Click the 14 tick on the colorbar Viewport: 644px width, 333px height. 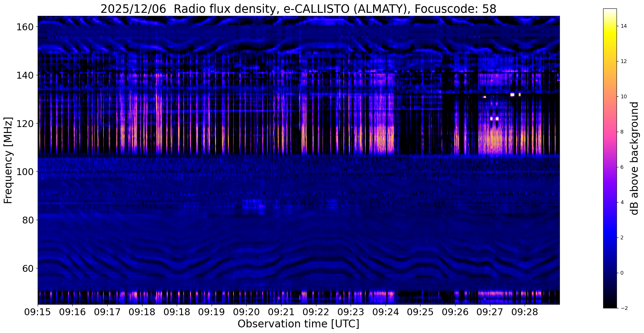coord(623,26)
